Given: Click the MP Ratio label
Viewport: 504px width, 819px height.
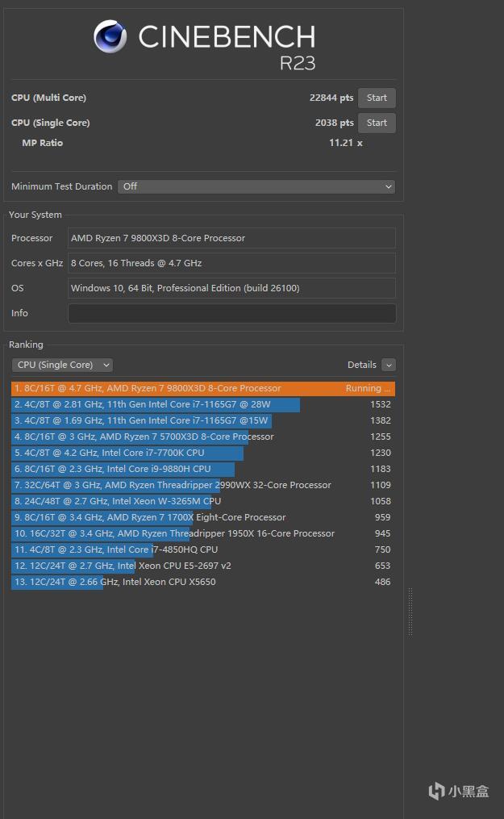Looking at the screenshot, I should [42, 143].
